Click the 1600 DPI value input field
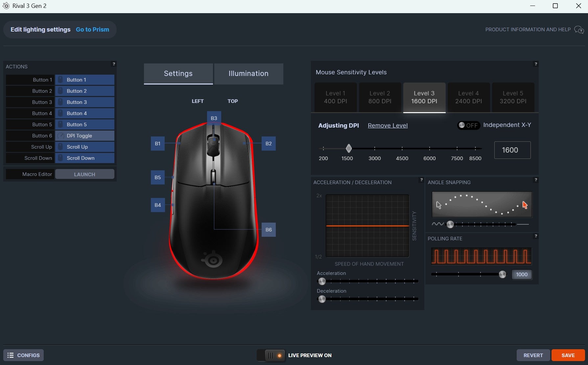The width and height of the screenshot is (588, 365). coord(512,150)
